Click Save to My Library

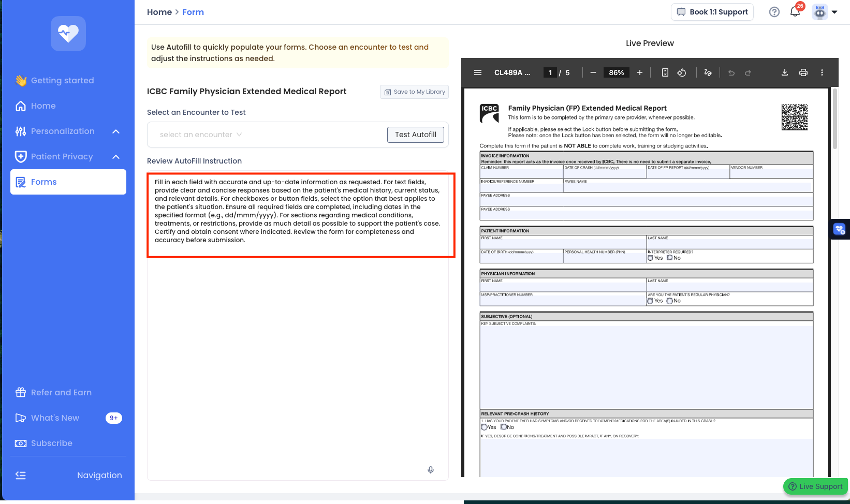click(414, 92)
